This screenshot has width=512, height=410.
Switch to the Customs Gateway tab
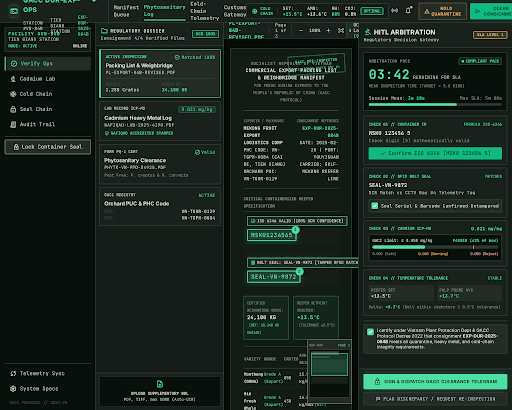click(235, 11)
